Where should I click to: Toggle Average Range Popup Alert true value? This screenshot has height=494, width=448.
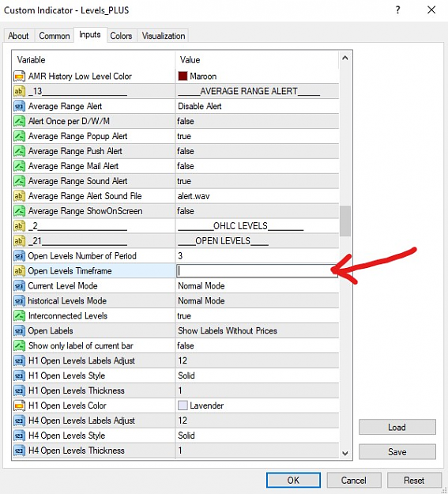[258, 136]
